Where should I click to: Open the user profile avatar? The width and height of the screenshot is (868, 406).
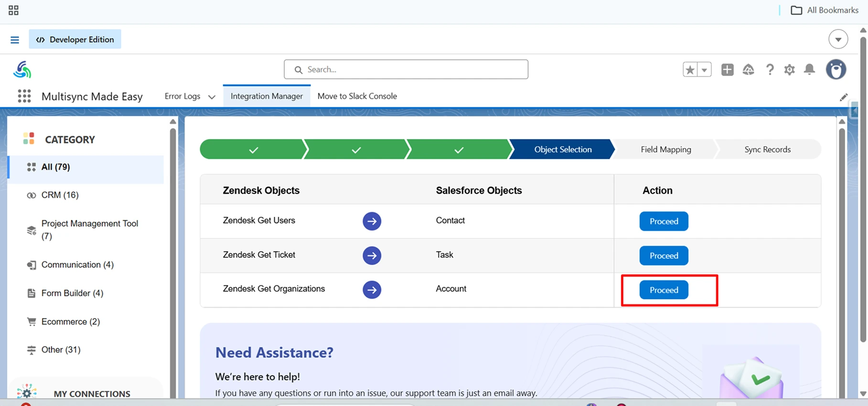click(x=836, y=70)
